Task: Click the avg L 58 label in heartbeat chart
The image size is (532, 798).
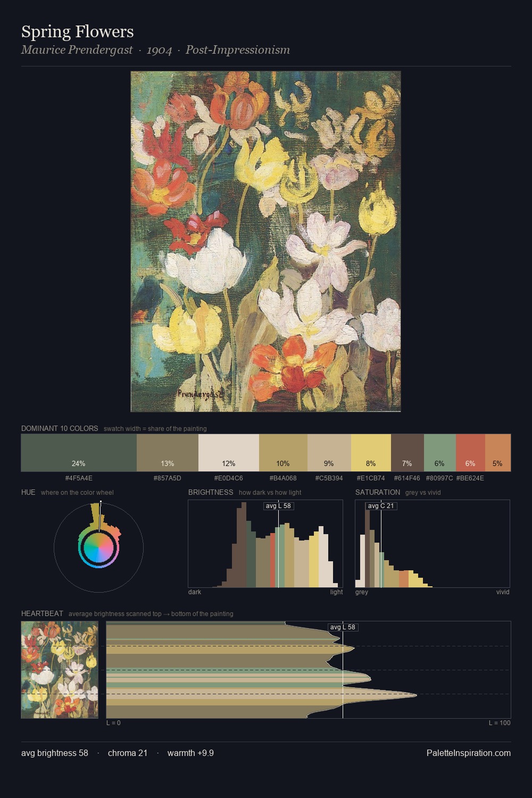Action: pos(343,627)
